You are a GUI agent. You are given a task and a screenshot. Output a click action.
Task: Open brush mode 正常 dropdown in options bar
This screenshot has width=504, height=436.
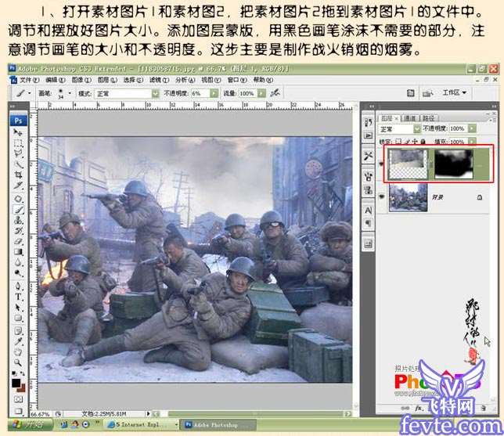click(155, 94)
